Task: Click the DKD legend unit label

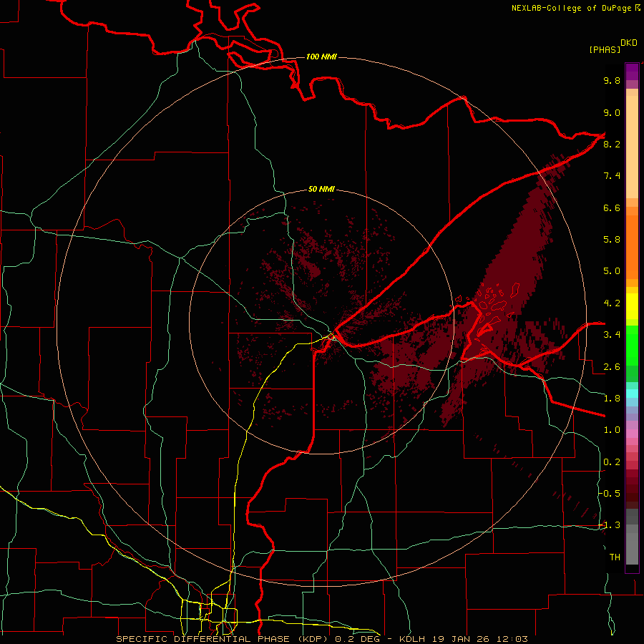Action: 629,43
